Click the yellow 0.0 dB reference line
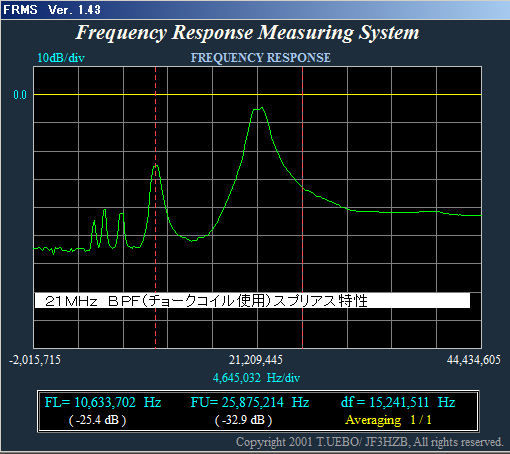Screen dimensions: 510x454 [x=257, y=95]
